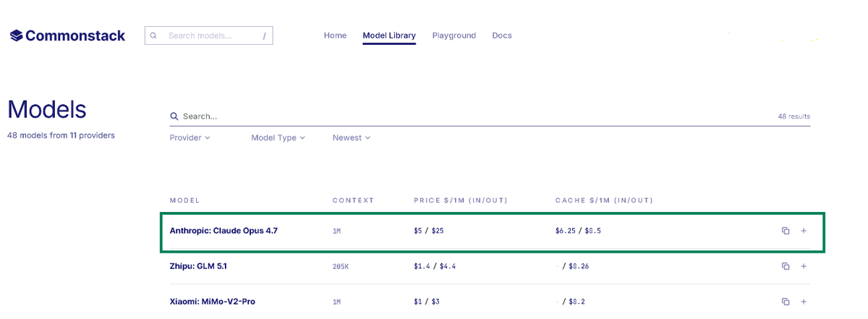
Task: Open Anthropic: Claude Opus 4.7 model
Action: pos(224,231)
